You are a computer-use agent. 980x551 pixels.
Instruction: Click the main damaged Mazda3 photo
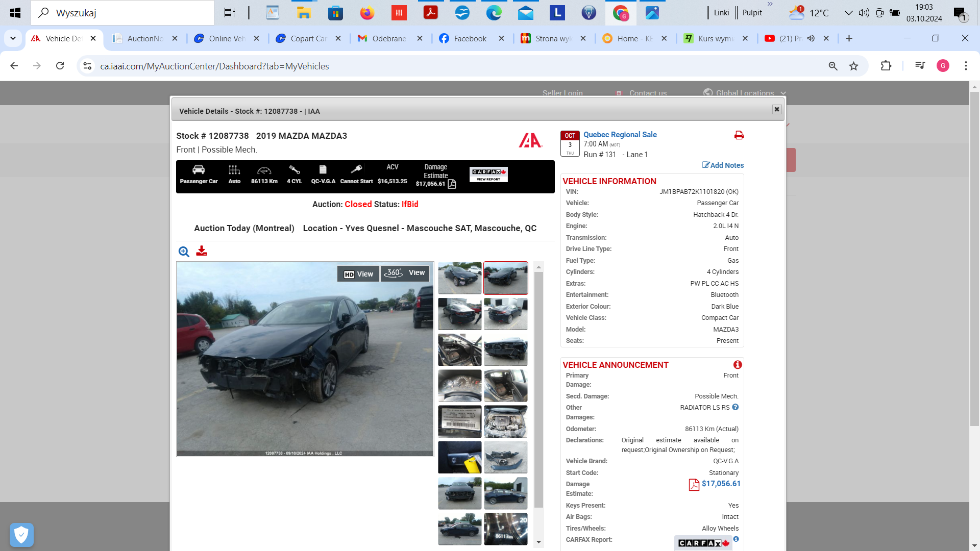305,359
